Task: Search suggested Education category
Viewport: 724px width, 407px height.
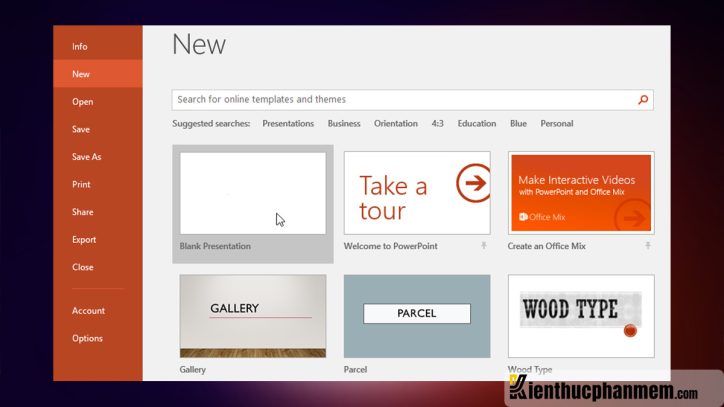Action: 477,123
